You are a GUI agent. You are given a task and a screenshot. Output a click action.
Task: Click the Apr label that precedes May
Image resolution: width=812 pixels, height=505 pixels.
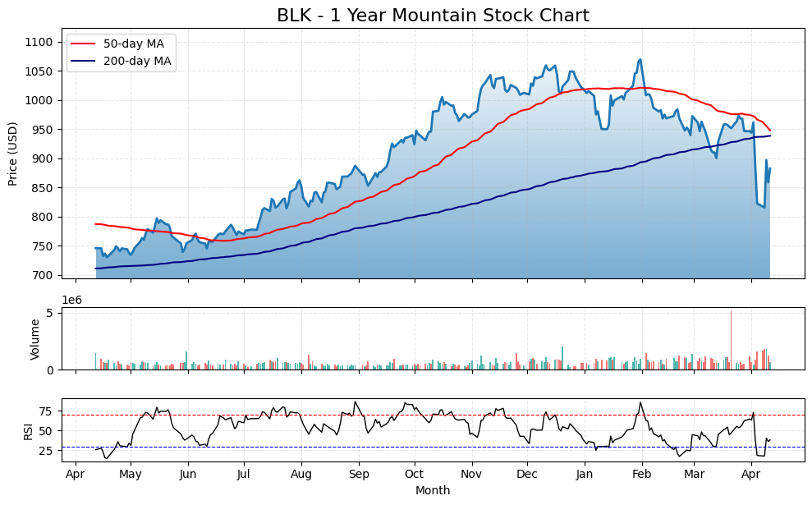pyautogui.click(x=76, y=474)
